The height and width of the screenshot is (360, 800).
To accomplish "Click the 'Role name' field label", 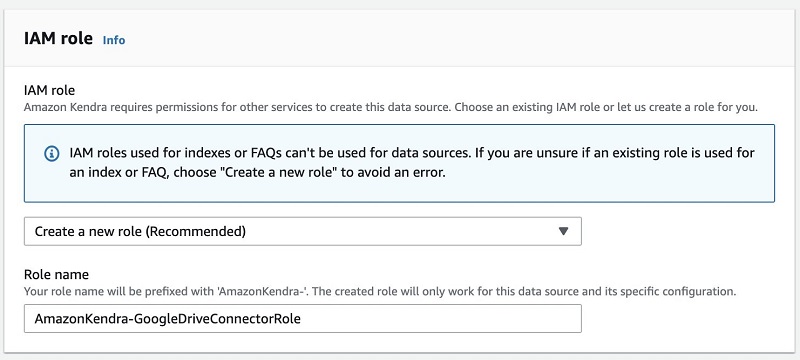I will [x=56, y=274].
